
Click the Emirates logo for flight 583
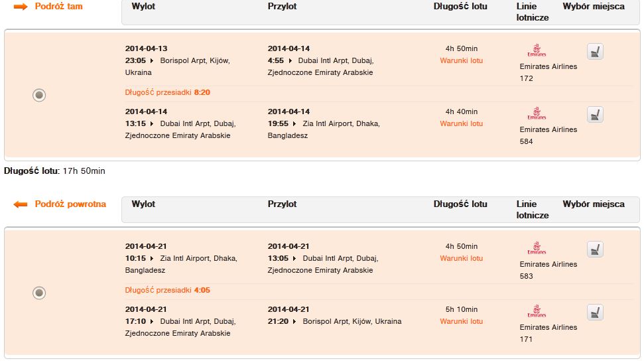[537, 248]
